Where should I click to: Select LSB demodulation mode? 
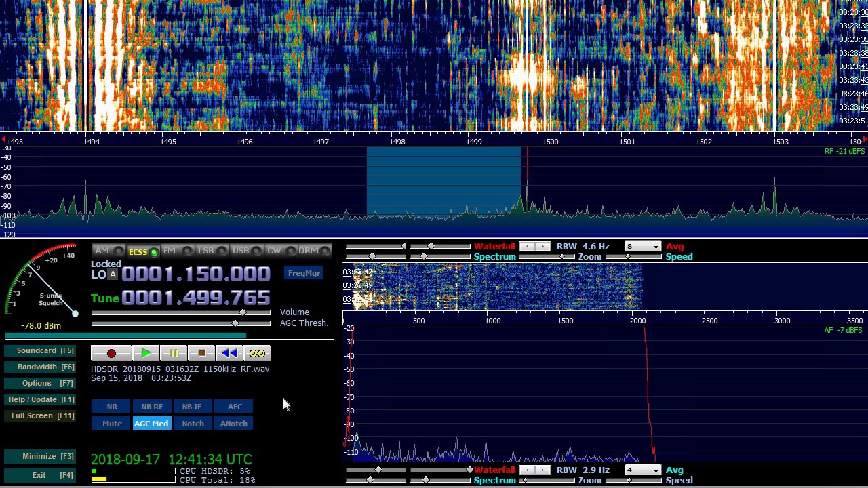click(212, 251)
